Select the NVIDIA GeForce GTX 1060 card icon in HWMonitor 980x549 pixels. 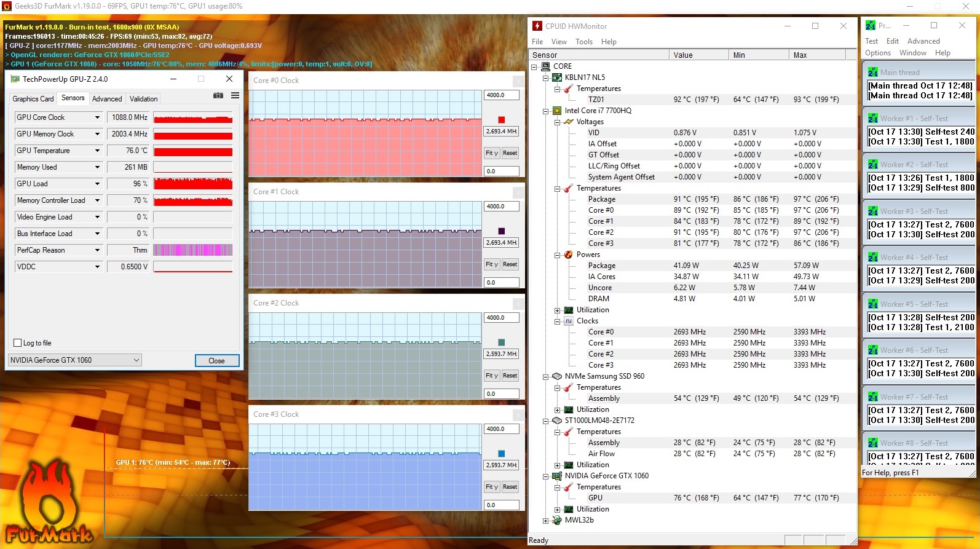pyautogui.click(x=557, y=476)
